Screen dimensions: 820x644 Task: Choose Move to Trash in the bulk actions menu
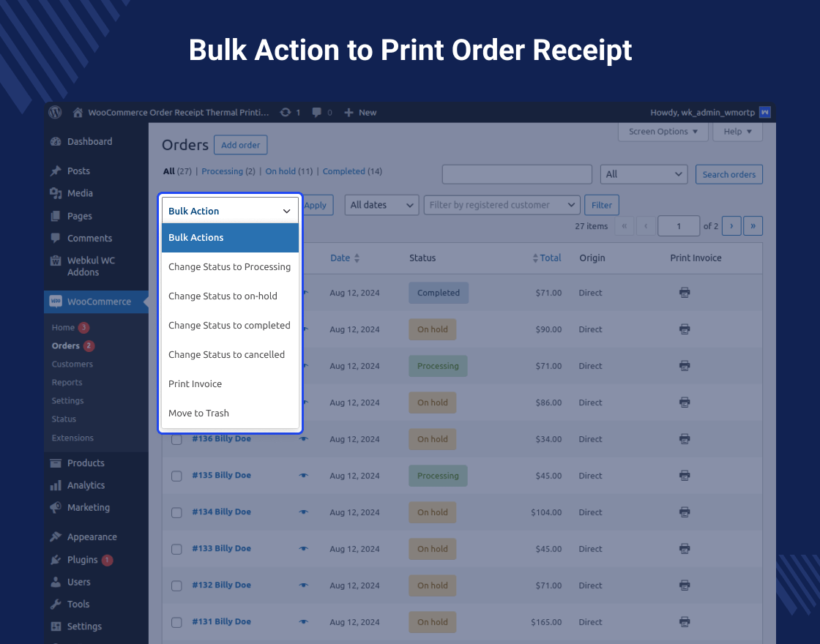coord(198,413)
